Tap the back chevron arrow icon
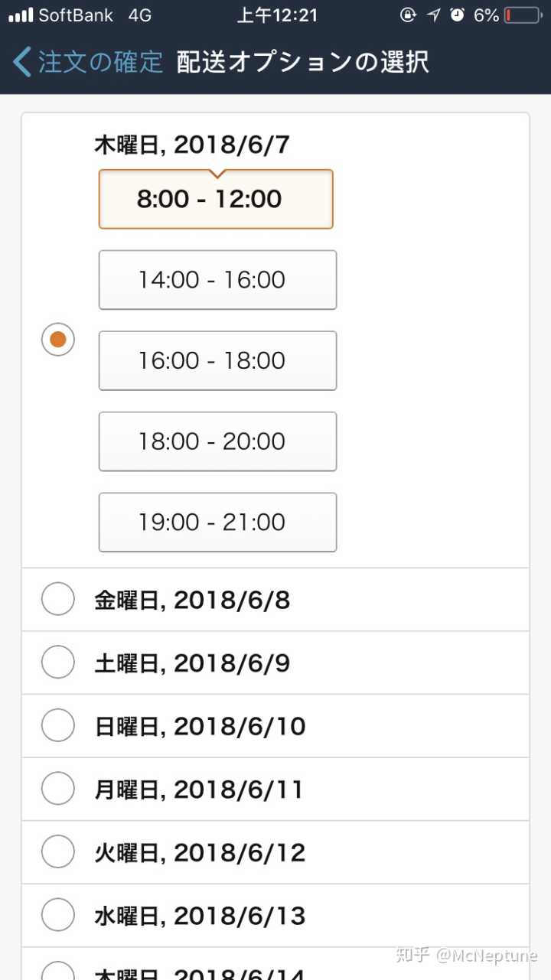This screenshot has height=980, width=551. [x=23, y=62]
